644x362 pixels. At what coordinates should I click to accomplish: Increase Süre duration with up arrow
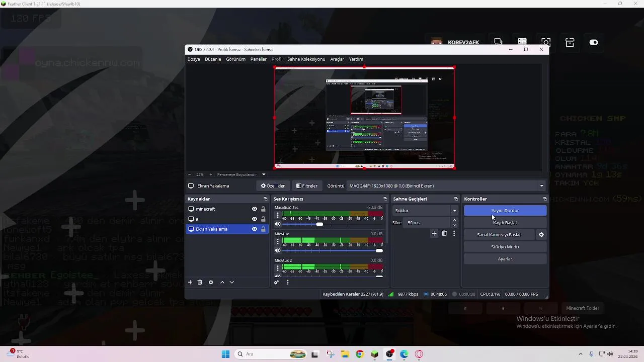point(455,220)
